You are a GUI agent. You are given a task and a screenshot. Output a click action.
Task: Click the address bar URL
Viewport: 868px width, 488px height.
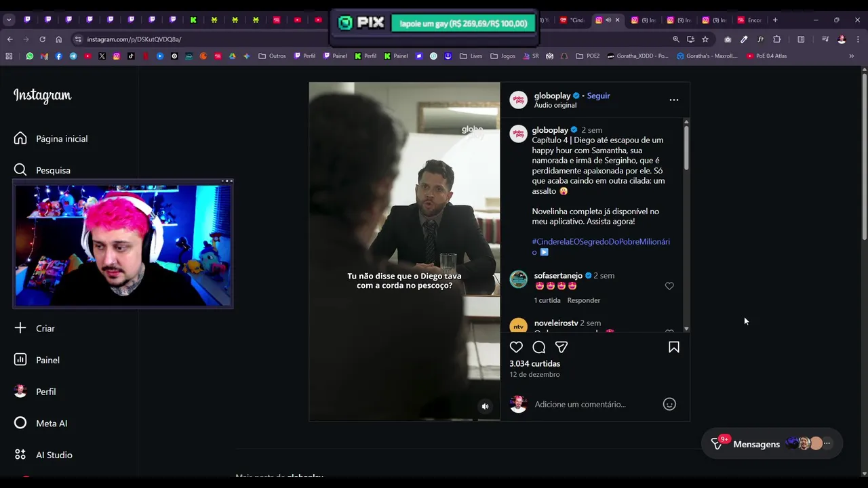point(134,39)
